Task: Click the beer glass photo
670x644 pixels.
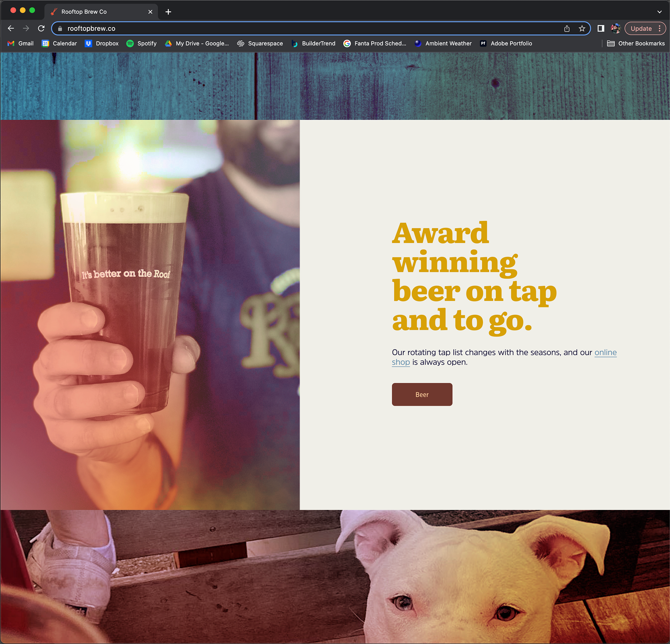Action: [150, 314]
